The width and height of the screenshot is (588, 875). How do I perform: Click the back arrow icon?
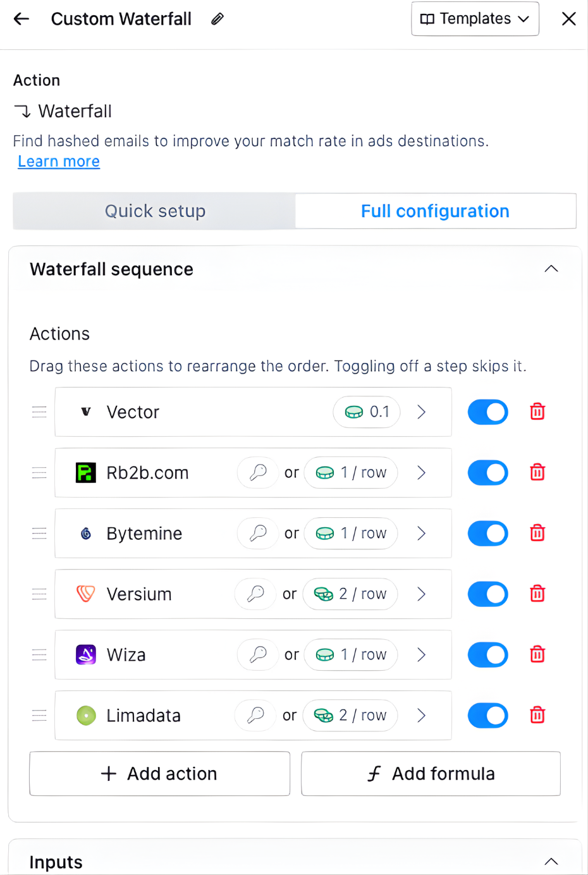pos(21,19)
